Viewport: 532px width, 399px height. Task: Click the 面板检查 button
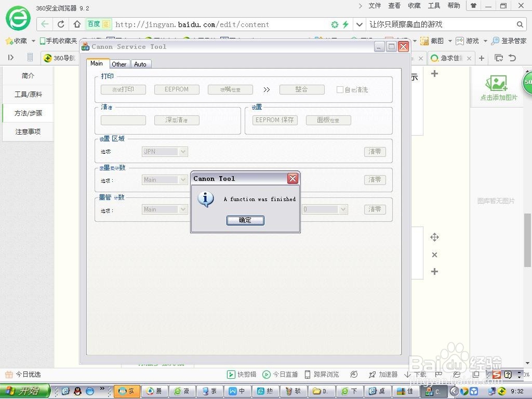click(x=328, y=120)
